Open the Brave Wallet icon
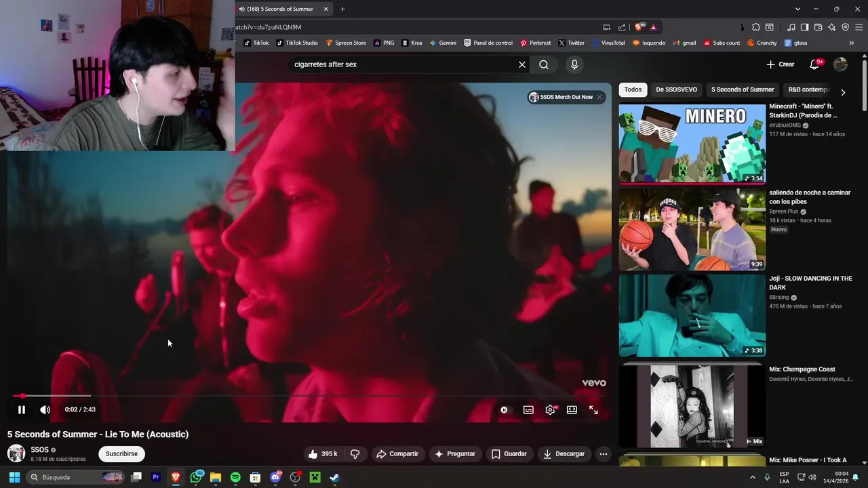 tap(818, 27)
